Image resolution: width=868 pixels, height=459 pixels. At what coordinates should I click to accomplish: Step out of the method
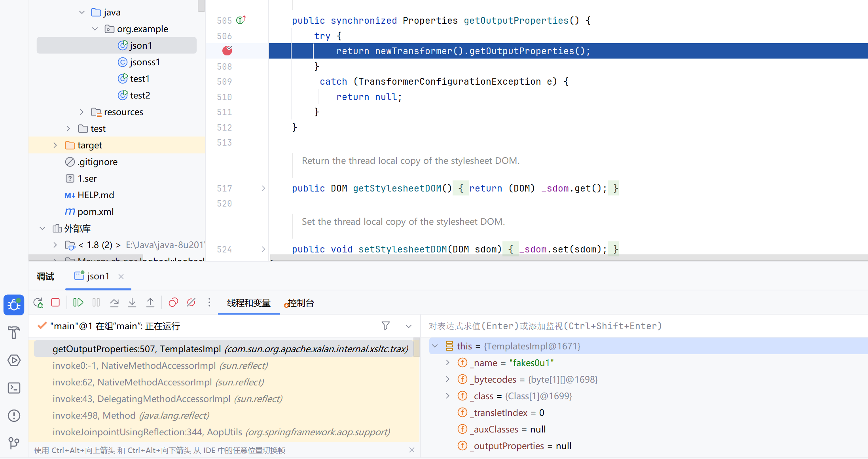[150, 303]
